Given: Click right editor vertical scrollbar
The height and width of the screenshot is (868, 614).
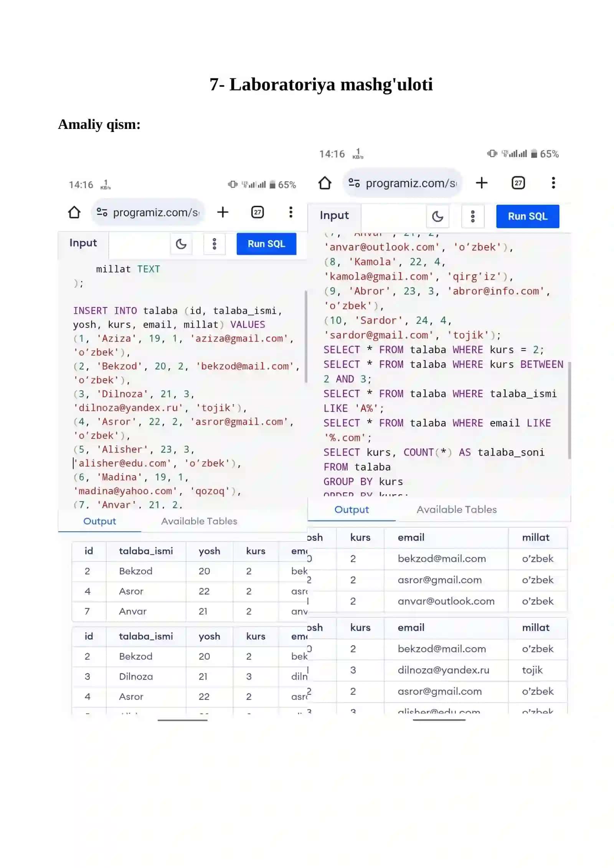Looking at the screenshot, I should 569,410.
